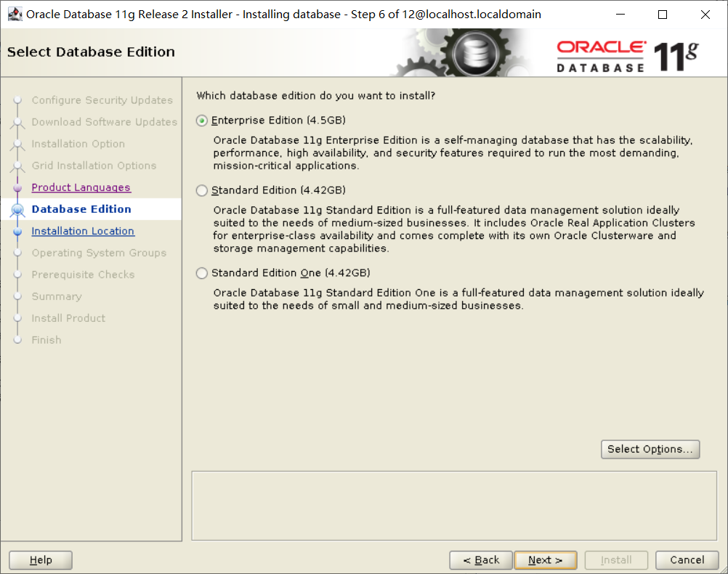Screen dimensions: 728x574
Task: Click Product Languages step bullet icon
Action: pyautogui.click(x=17, y=188)
